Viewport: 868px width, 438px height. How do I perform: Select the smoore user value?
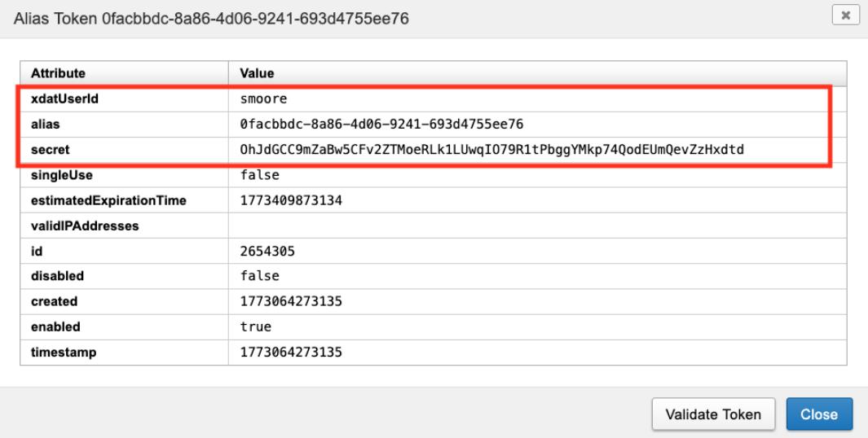[263, 99]
